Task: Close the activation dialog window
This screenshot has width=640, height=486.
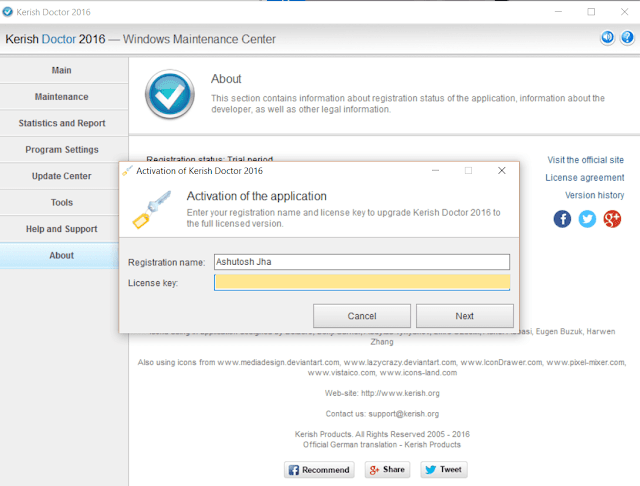Action: [x=502, y=171]
